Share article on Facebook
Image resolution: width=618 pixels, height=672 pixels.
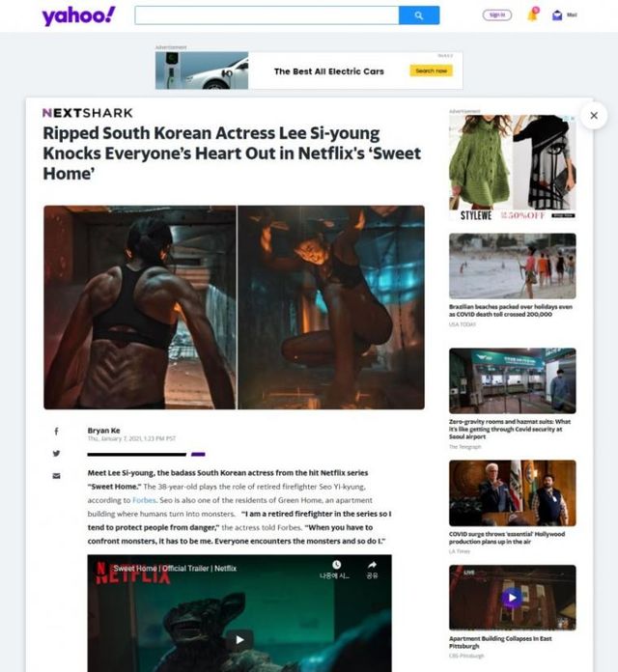56,432
